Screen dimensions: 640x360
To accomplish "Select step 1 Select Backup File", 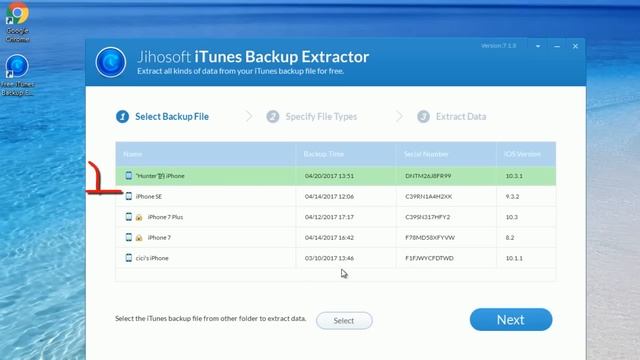I will point(162,117).
